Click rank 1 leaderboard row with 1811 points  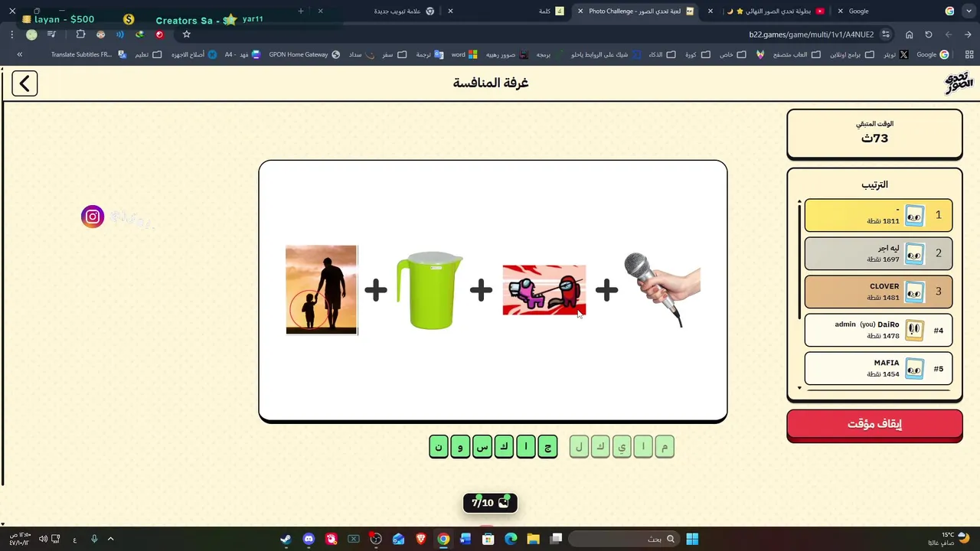pos(878,215)
